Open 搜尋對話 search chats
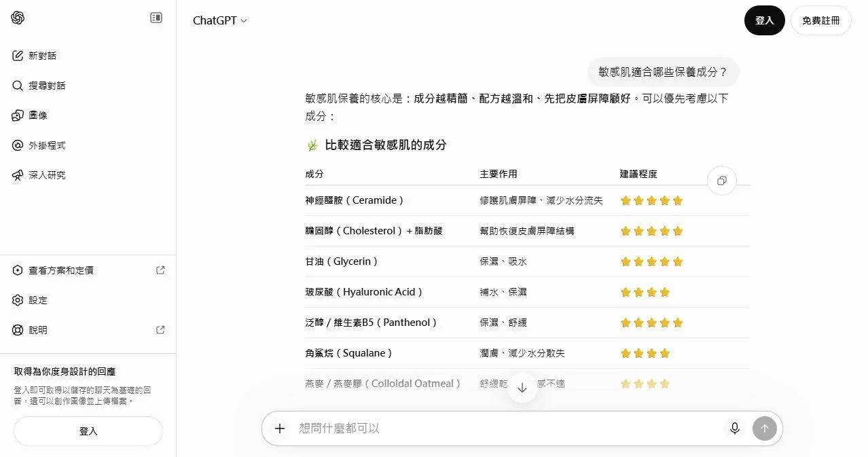Image resolution: width=868 pixels, height=457 pixels. [88, 86]
